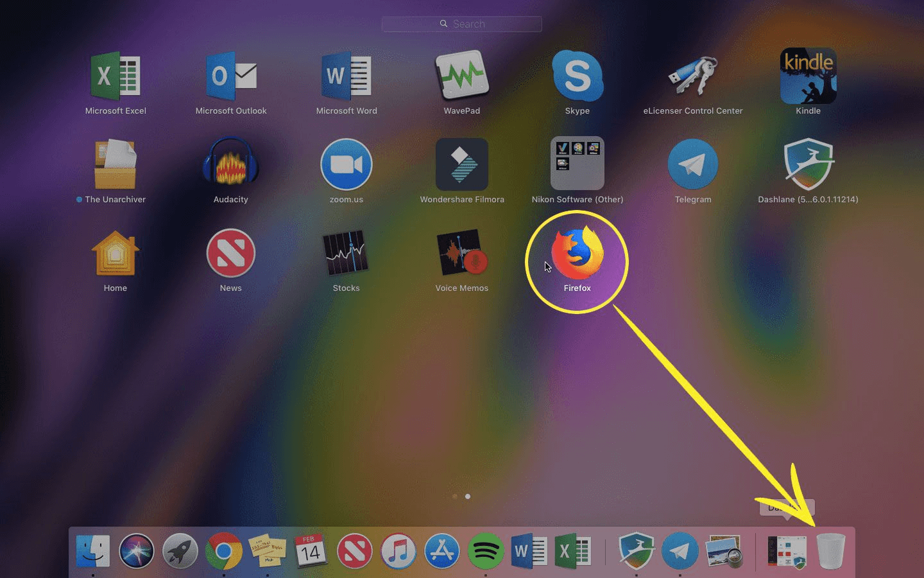This screenshot has width=924, height=578.
Task: Open Preview from the Dock
Action: click(x=724, y=551)
